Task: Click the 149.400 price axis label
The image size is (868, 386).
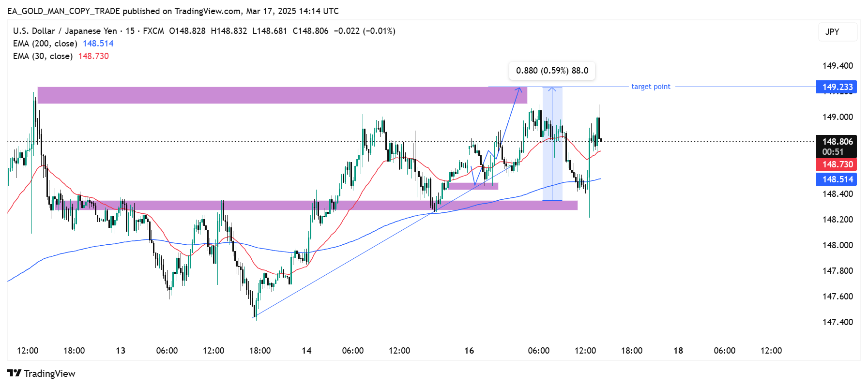Action: pyautogui.click(x=838, y=66)
